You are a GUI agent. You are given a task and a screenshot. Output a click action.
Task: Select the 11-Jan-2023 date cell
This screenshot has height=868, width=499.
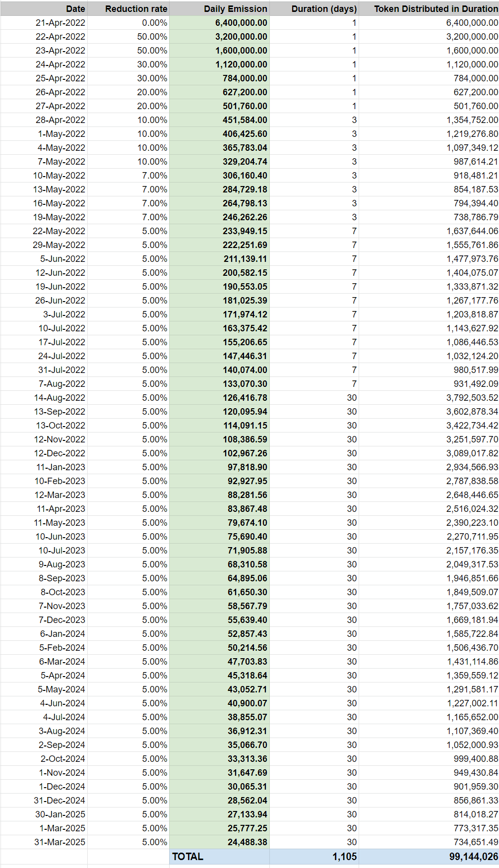pos(44,467)
